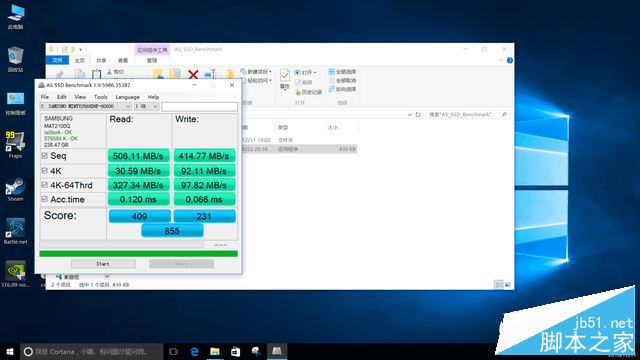This screenshot has height=360, width=640.
Task: Expand the Easy access dropdown in Explorer
Action: pos(270,80)
